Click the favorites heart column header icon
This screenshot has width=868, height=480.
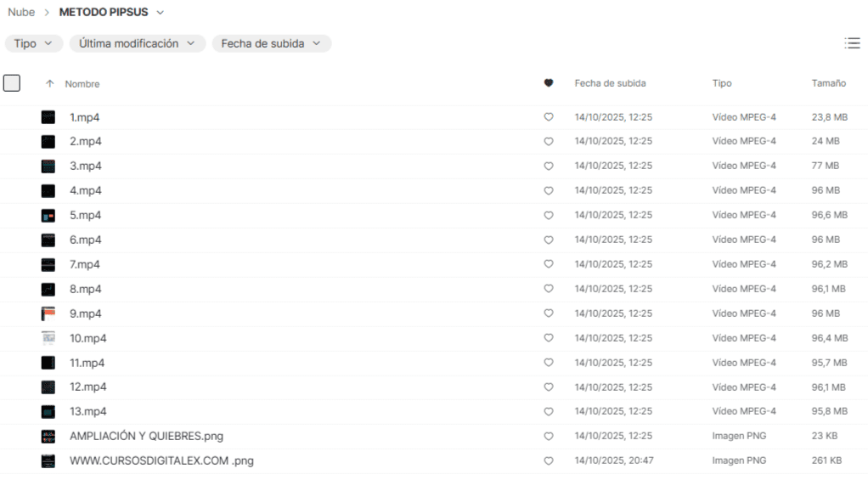549,83
